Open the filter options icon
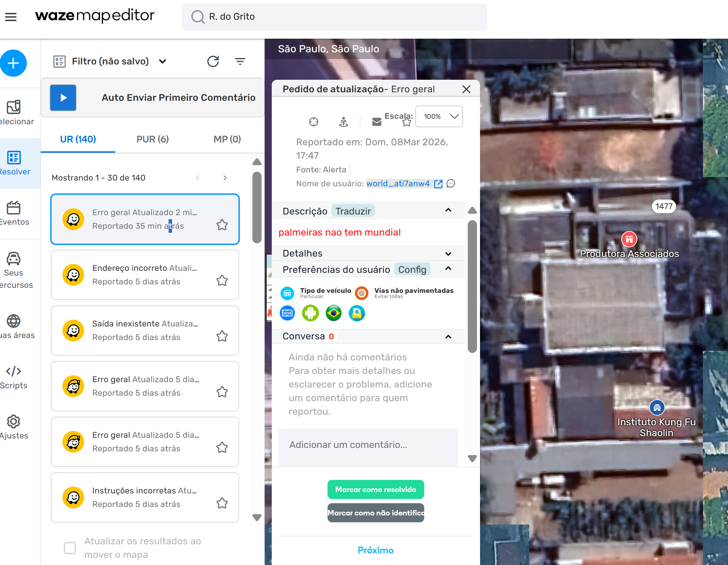Screen dimensions: 728x565 tap(240, 61)
